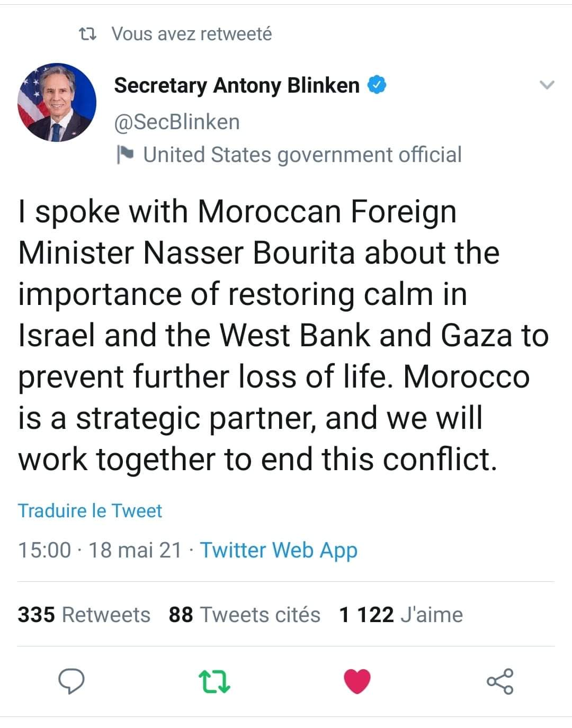The height and width of the screenshot is (728, 572).
Task: Unlike the tweet with red heart
Action: 357,681
